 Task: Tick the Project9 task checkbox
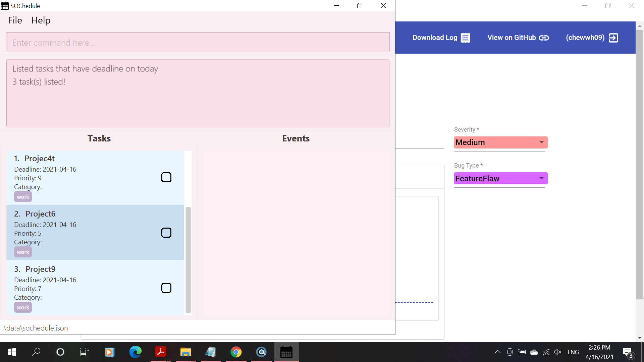(x=166, y=288)
